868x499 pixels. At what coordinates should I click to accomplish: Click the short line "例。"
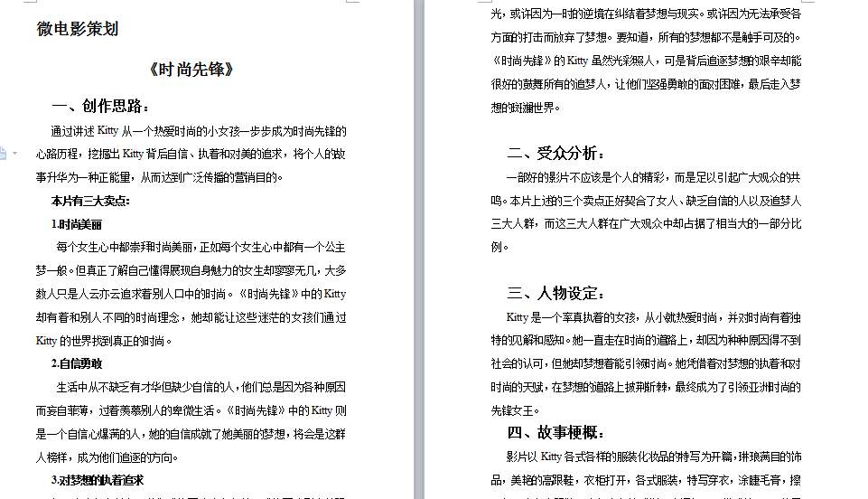coord(499,247)
